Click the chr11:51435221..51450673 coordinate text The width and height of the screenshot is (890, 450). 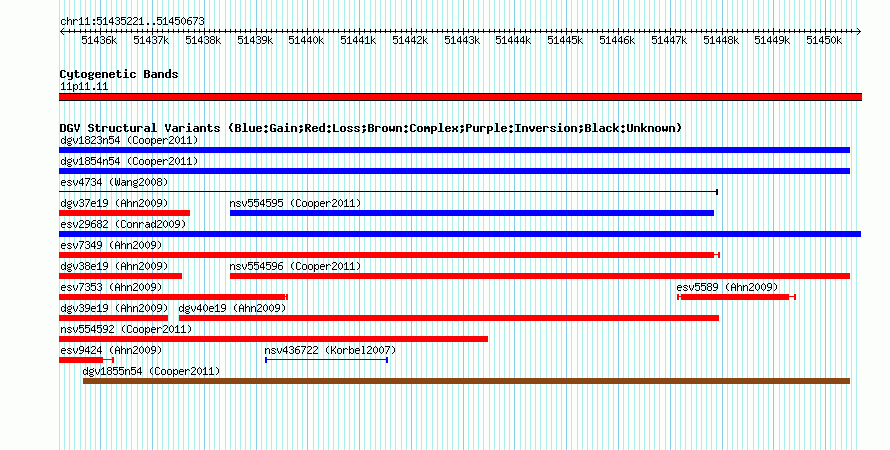coord(132,22)
